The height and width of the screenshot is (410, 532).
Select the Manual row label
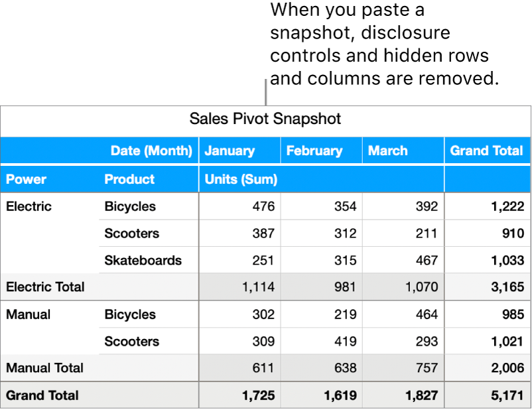pos(27,314)
